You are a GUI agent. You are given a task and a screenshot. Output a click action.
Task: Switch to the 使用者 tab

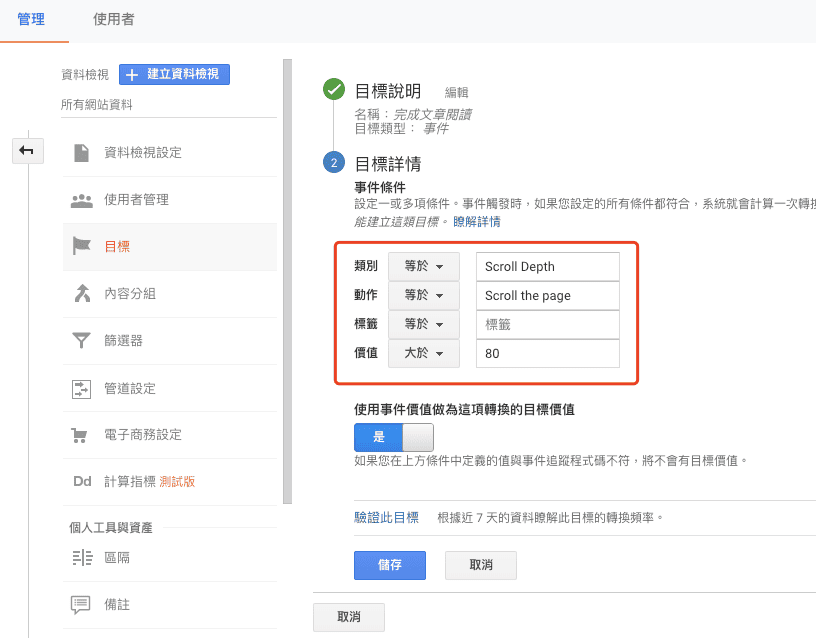(113, 20)
